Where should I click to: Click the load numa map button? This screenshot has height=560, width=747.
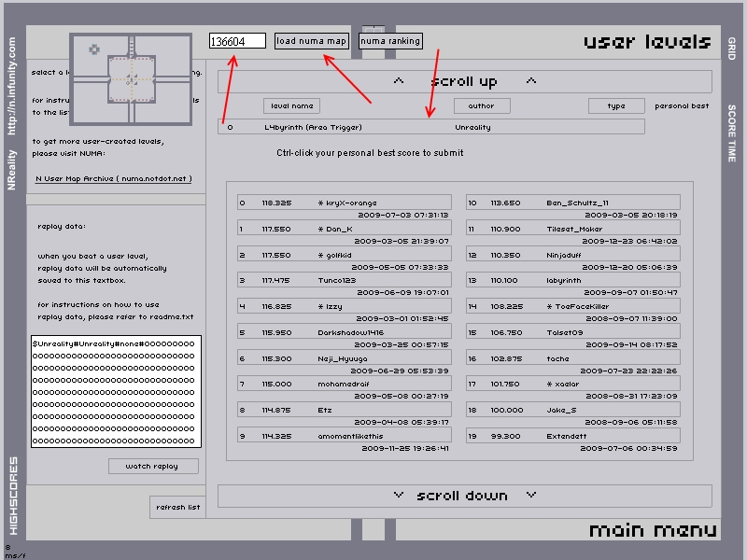pyautogui.click(x=311, y=41)
